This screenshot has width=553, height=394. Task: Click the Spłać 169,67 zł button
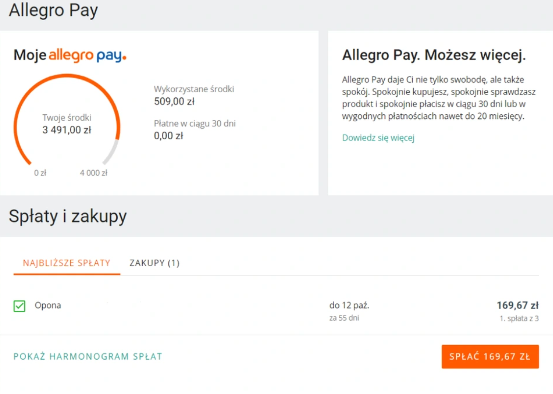pos(490,357)
